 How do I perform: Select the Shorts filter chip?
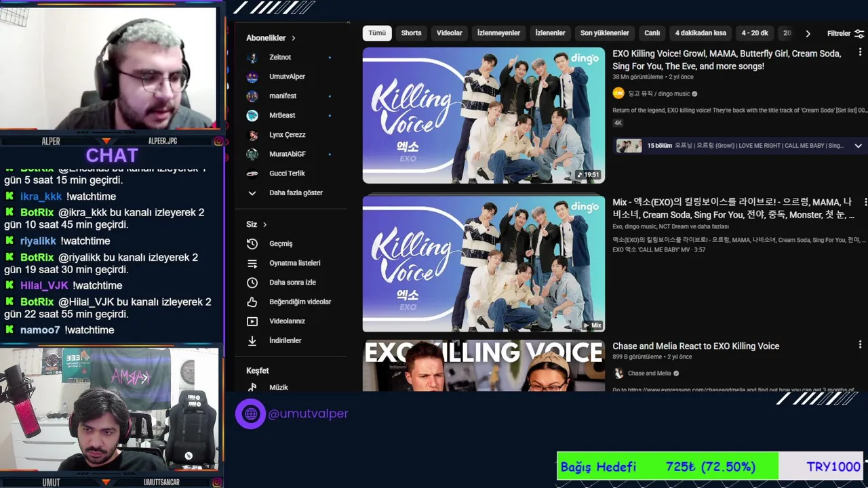411,33
